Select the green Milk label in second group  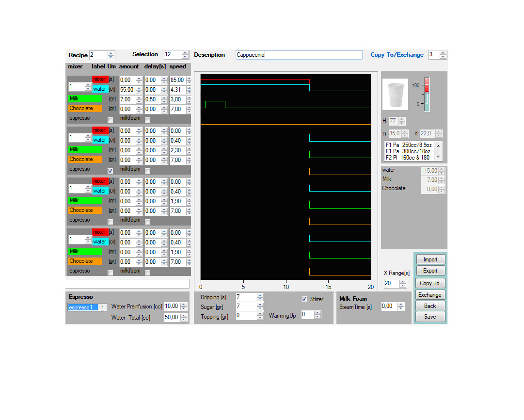pyautogui.click(x=85, y=149)
